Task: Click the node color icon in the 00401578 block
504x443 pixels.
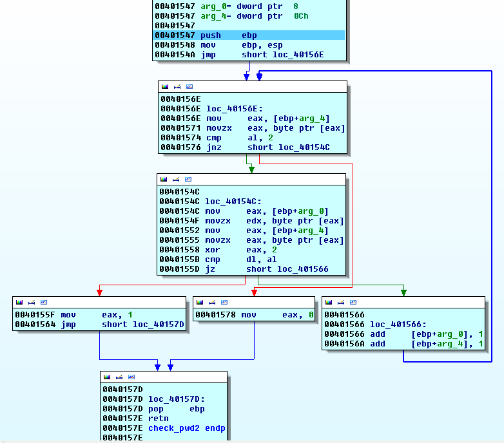Action: (200, 303)
